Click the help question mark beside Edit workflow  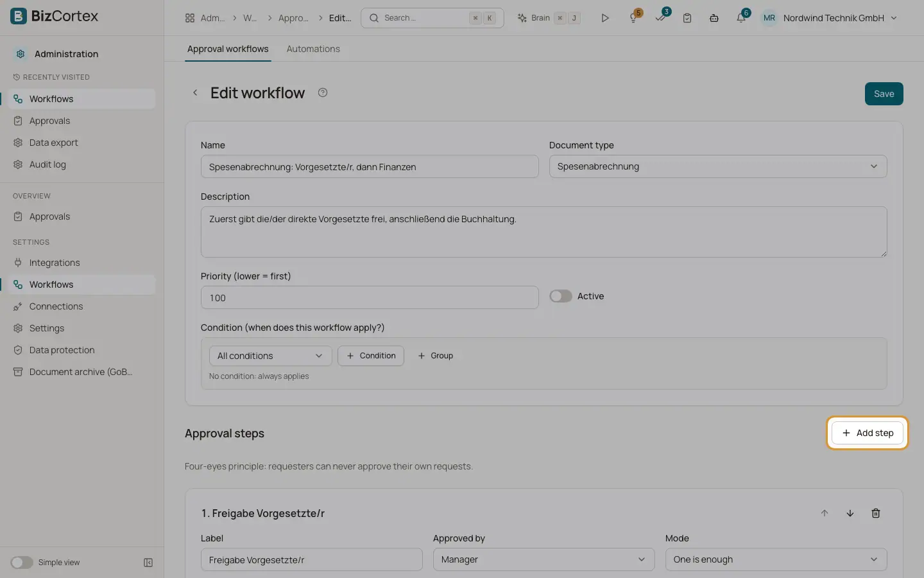point(323,92)
